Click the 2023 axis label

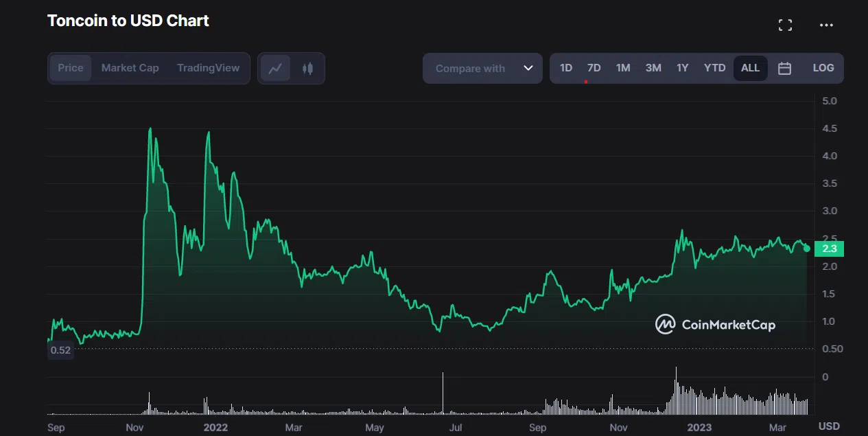700,427
